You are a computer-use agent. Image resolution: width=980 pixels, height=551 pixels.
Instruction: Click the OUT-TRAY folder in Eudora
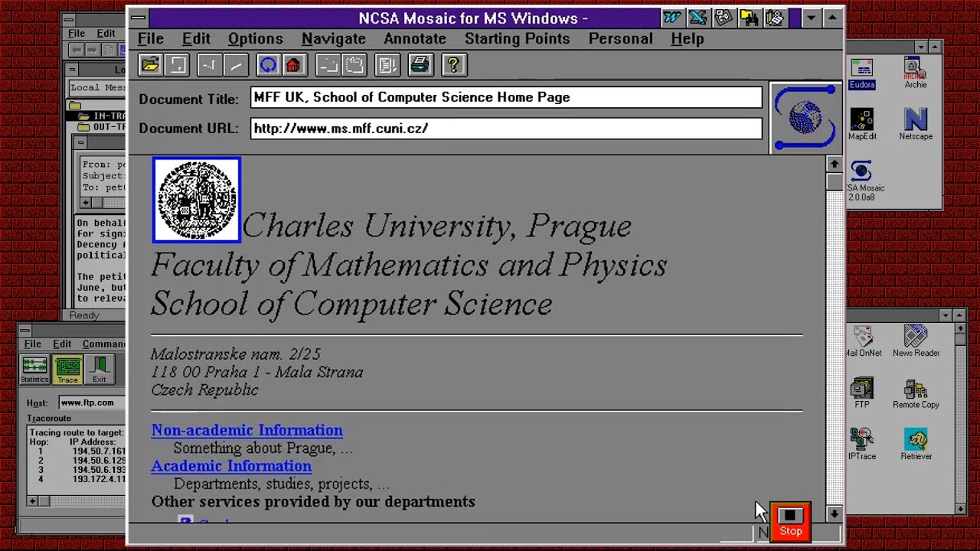point(102,127)
